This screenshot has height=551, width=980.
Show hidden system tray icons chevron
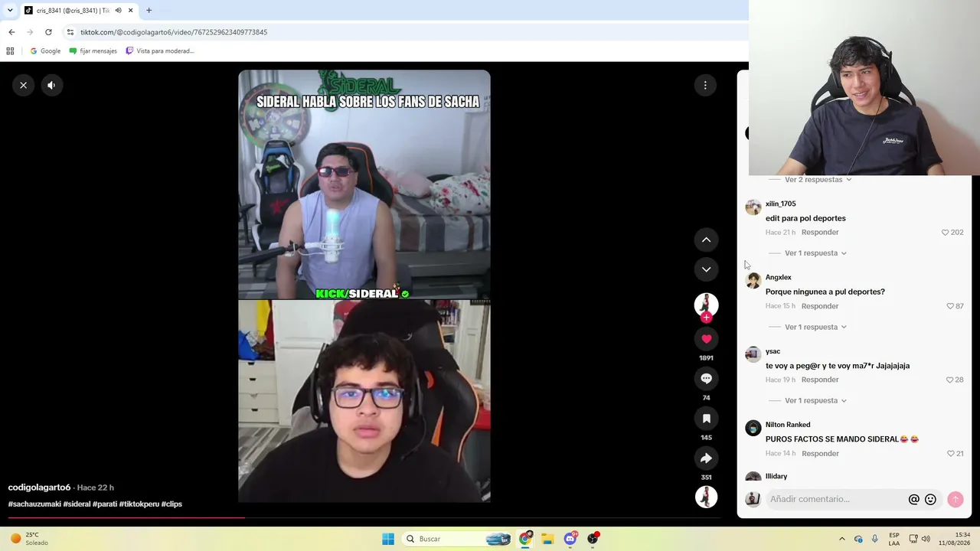(x=841, y=539)
